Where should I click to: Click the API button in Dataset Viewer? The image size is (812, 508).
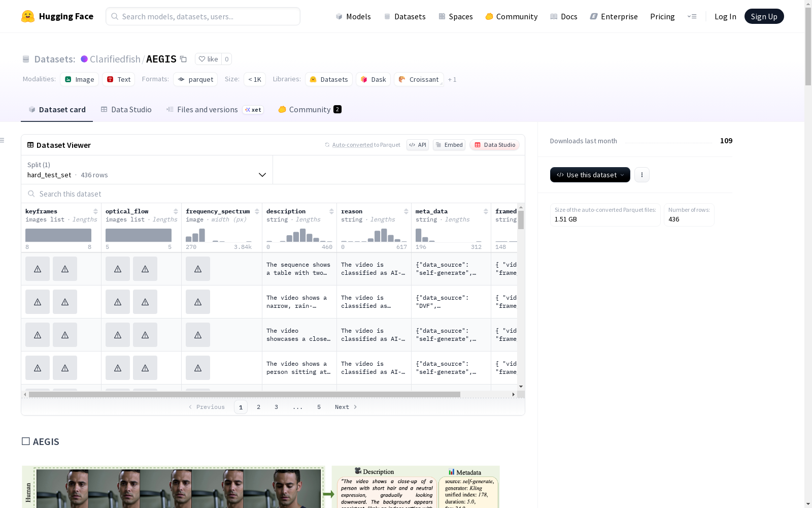tap(418, 145)
